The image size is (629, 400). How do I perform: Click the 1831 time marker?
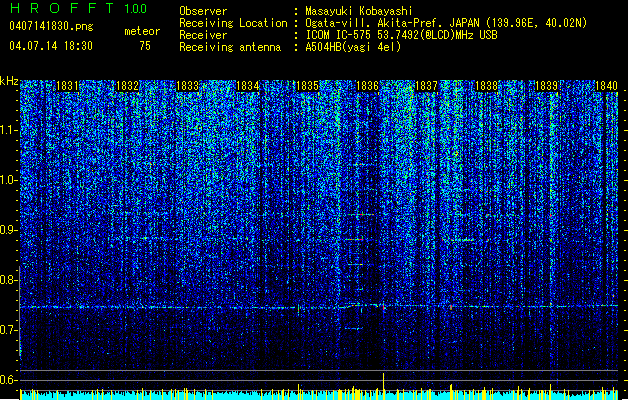[x=67, y=86]
